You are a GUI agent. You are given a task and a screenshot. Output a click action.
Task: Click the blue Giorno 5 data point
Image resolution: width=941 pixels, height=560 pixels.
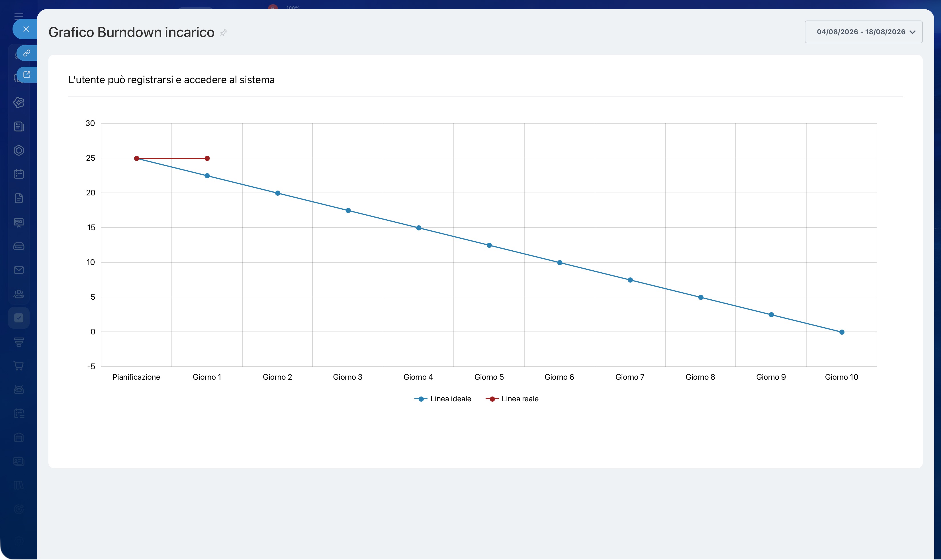click(489, 245)
